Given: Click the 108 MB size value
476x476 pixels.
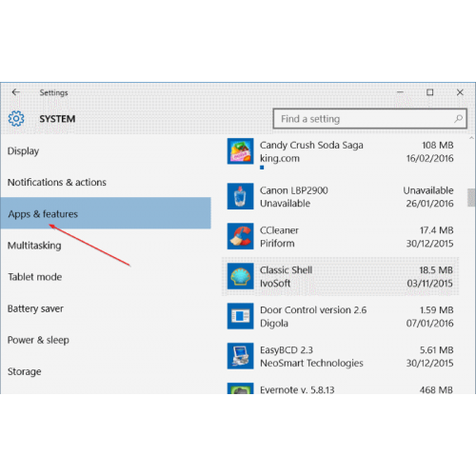Looking at the screenshot, I should [x=438, y=145].
